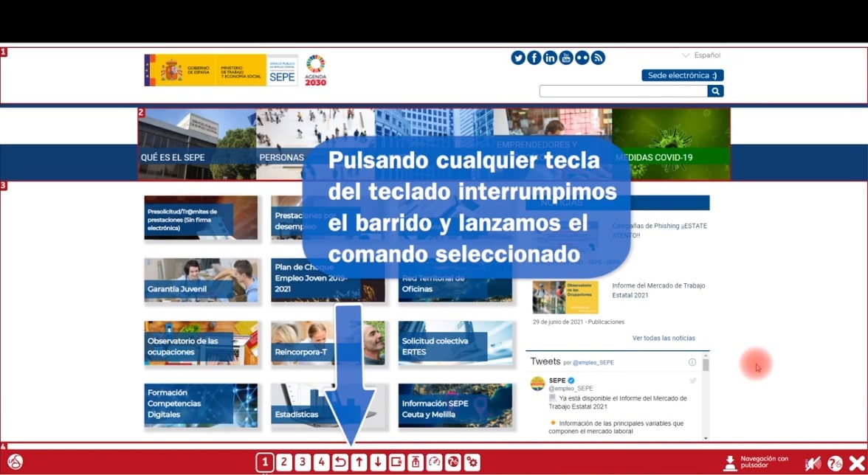
Task: Select region 4 button in red toolbar
Action: [x=321, y=462]
